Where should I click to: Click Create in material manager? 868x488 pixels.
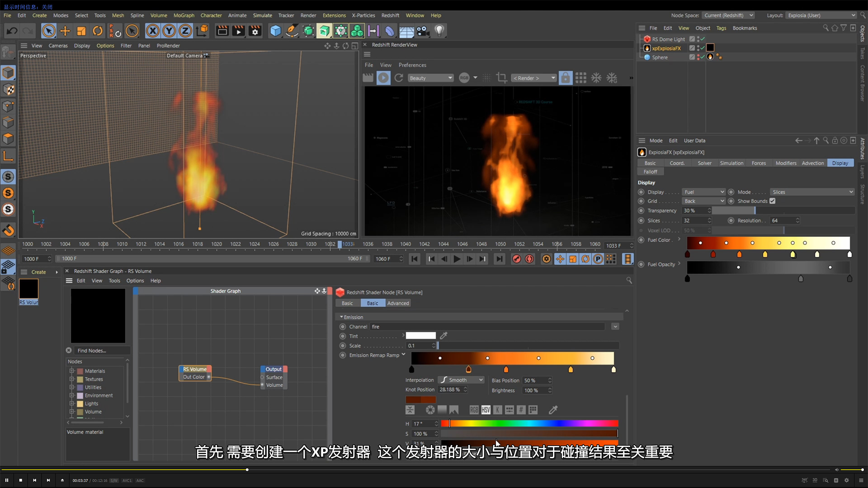click(x=38, y=272)
